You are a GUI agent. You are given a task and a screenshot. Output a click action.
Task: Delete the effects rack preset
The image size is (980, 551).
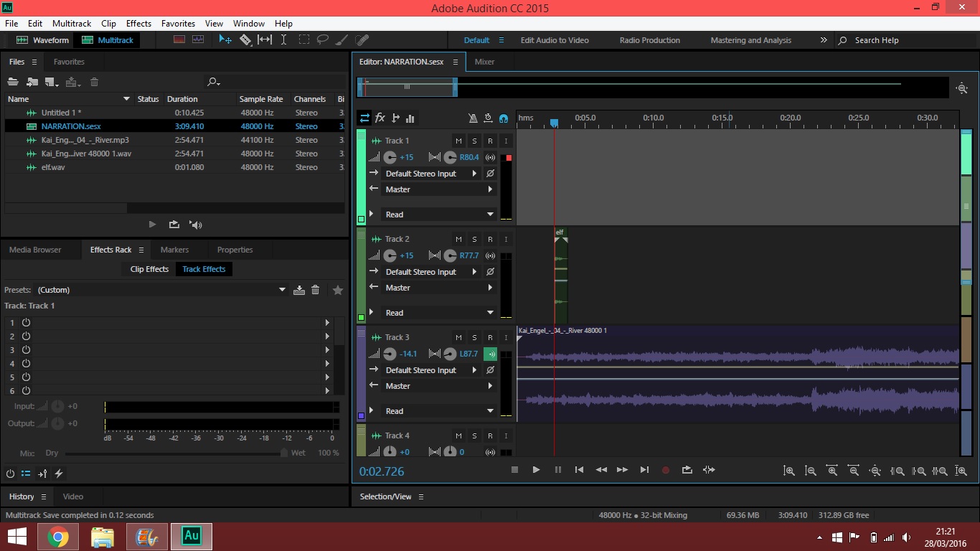(315, 290)
